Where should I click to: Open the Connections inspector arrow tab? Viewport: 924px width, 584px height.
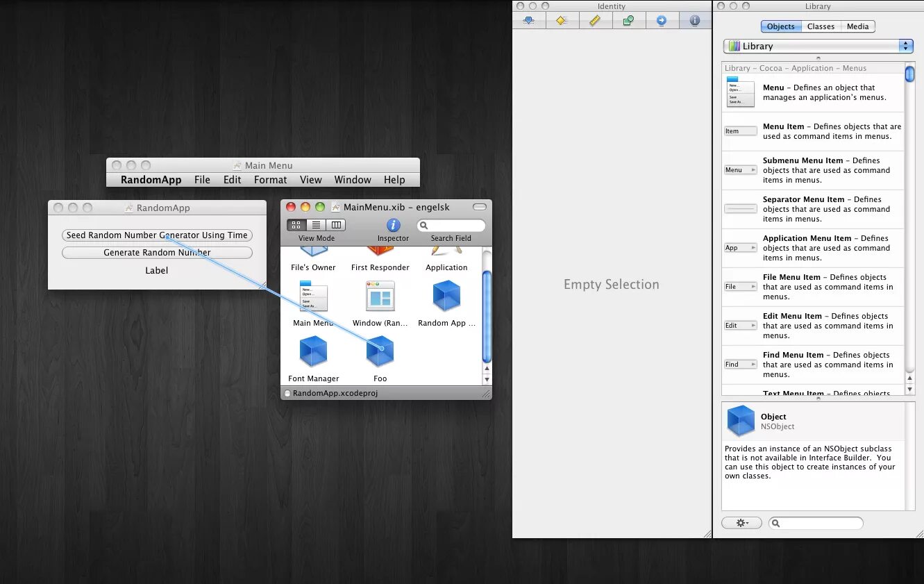tap(662, 21)
